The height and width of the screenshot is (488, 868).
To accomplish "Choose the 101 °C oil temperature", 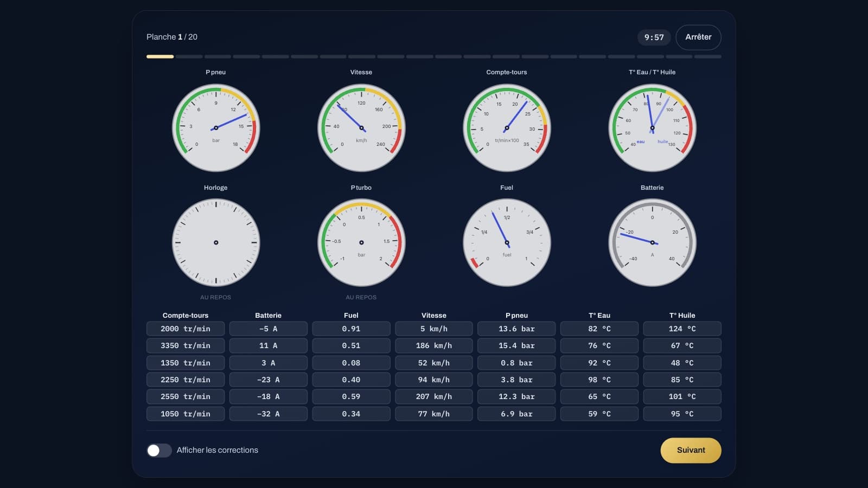I will [682, 396].
